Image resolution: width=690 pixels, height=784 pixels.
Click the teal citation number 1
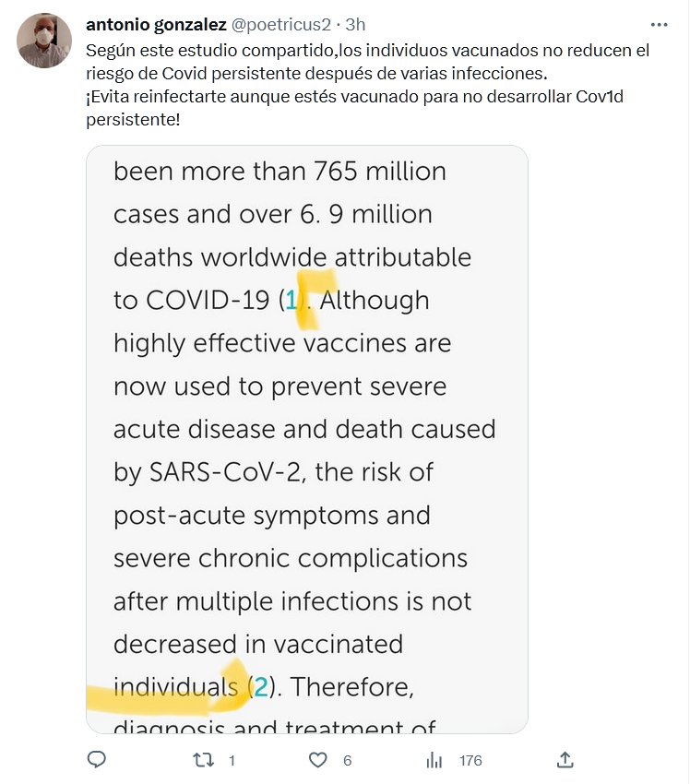coord(292,300)
